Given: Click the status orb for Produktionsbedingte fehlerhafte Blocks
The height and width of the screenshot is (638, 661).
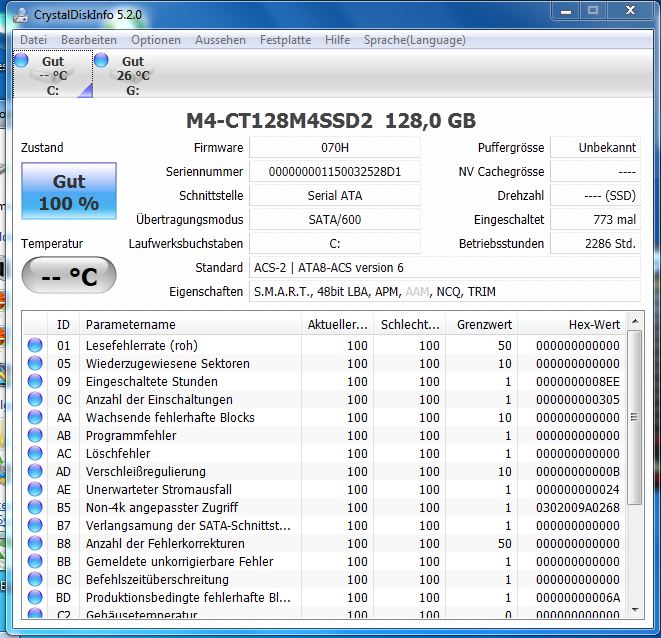Looking at the screenshot, I should pyautogui.click(x=35, y=597).
